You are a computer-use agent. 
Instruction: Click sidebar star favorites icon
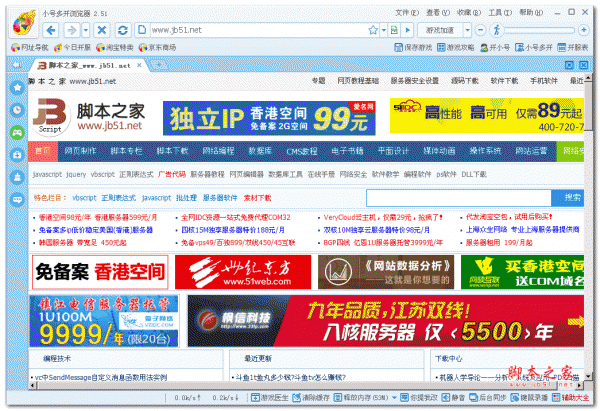coord(17,88)
